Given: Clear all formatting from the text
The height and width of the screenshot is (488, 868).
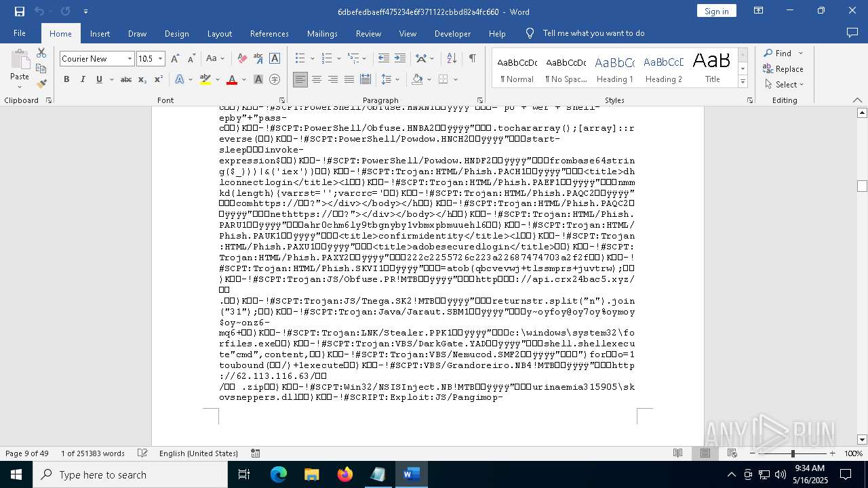Looking at the screenshot, I should (x=242, y=59).
